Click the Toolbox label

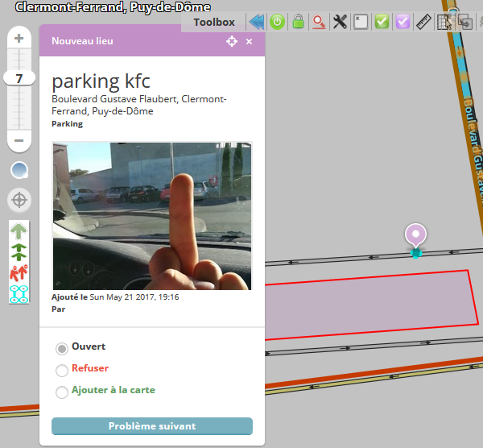(x=214, y=23)
